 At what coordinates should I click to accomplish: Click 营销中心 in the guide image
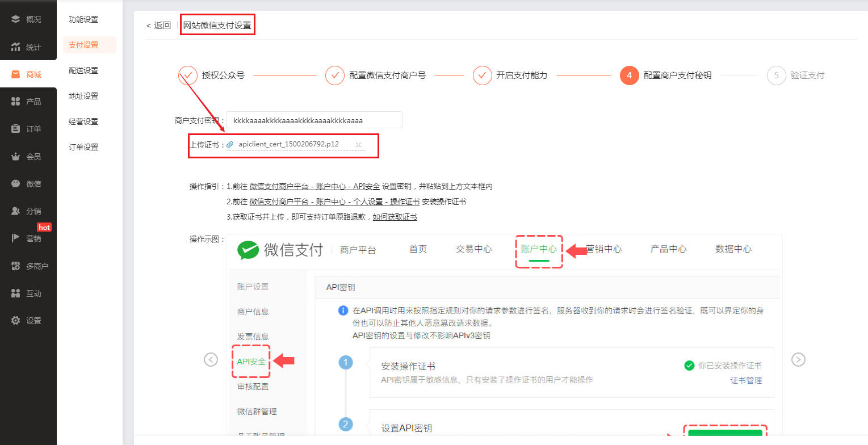click(x=603, y=249)
